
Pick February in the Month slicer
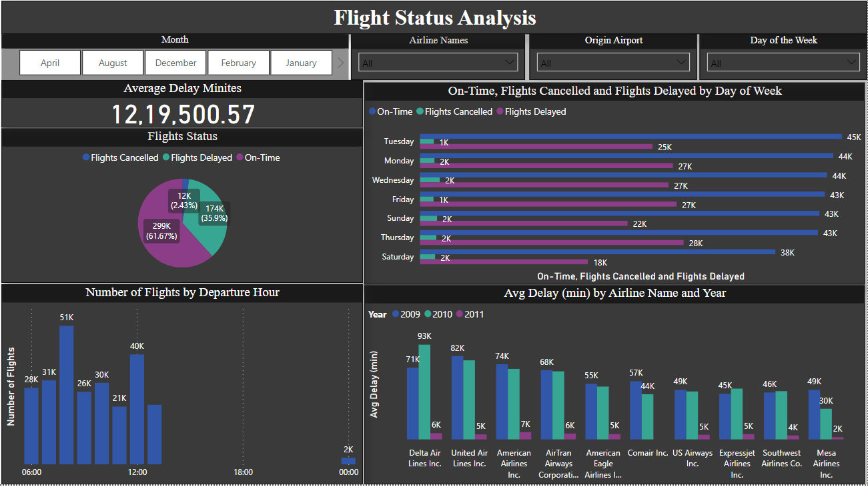(238, 63)
